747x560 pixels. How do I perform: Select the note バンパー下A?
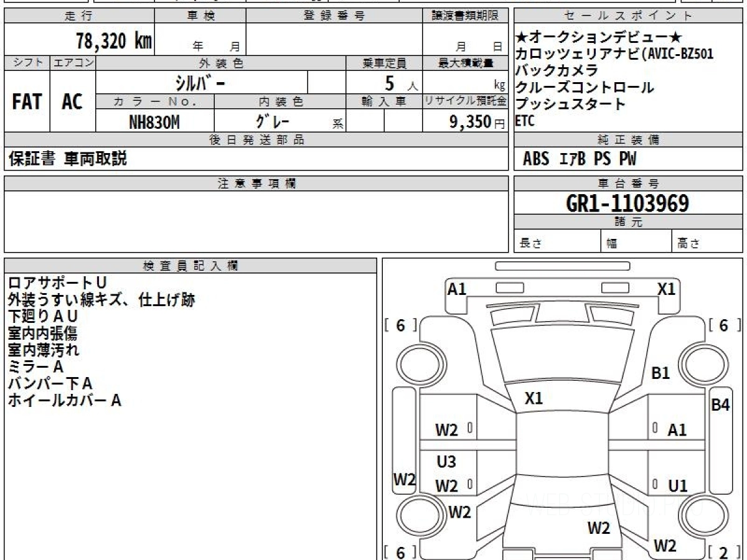coord(50,383)
